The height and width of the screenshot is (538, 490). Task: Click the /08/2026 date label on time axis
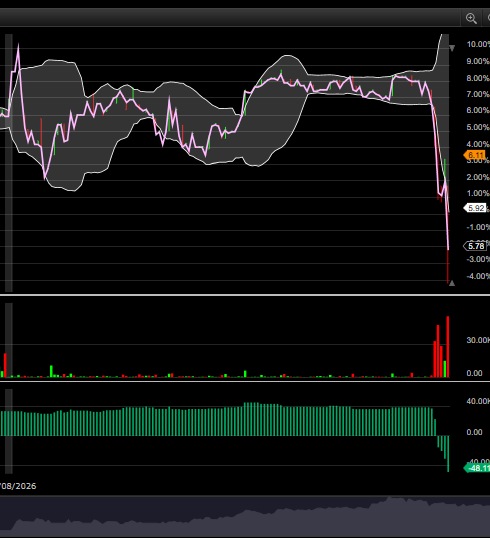pos(18,486)
